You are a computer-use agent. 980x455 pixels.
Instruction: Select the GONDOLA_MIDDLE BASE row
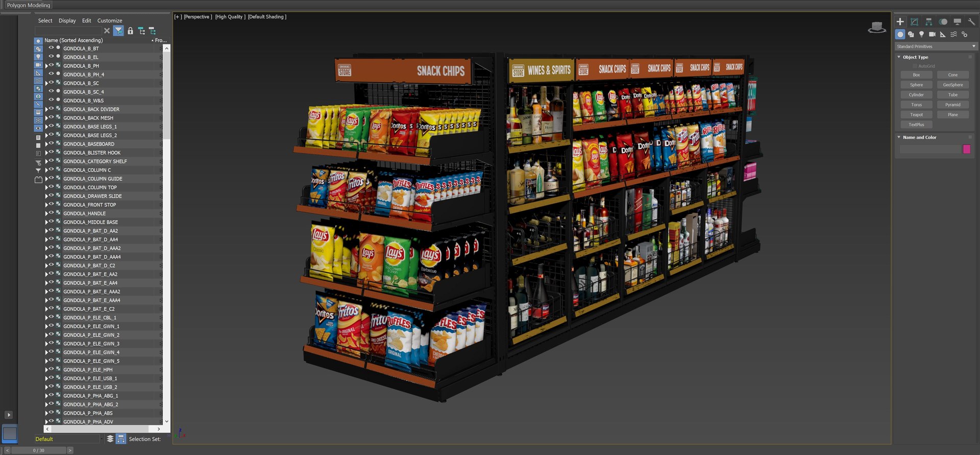(x=105, y=222)
